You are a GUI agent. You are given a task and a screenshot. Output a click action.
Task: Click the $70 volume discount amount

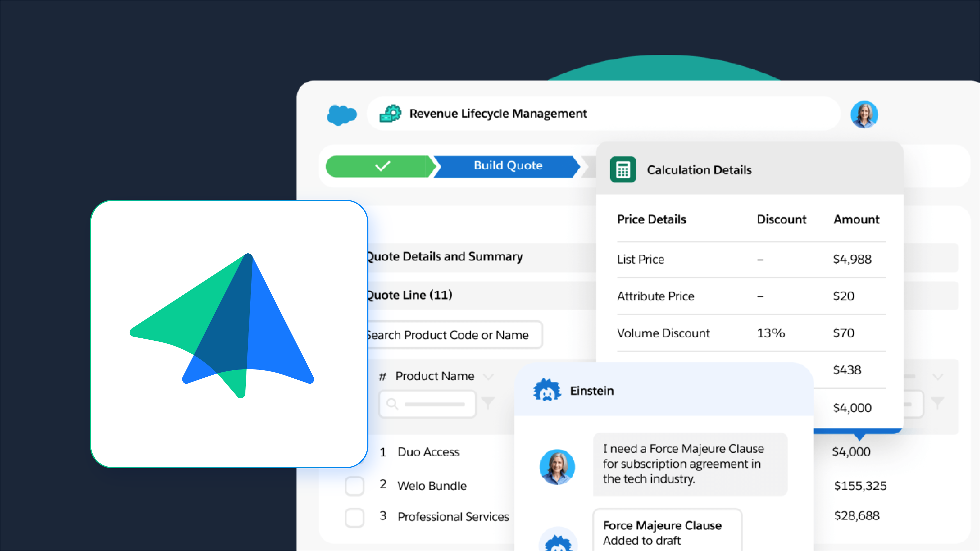click(843, 333)
